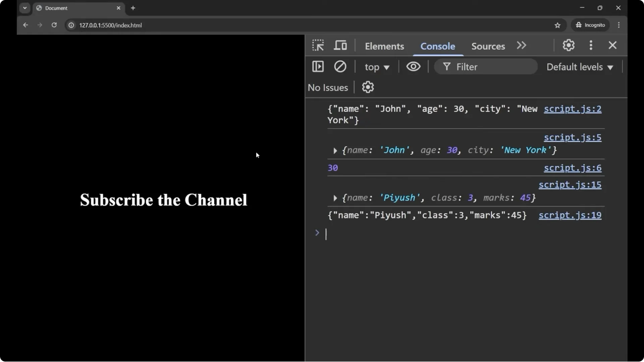Click the No Issues indicator
Viewport: 644px width, 362px height.
328,87
